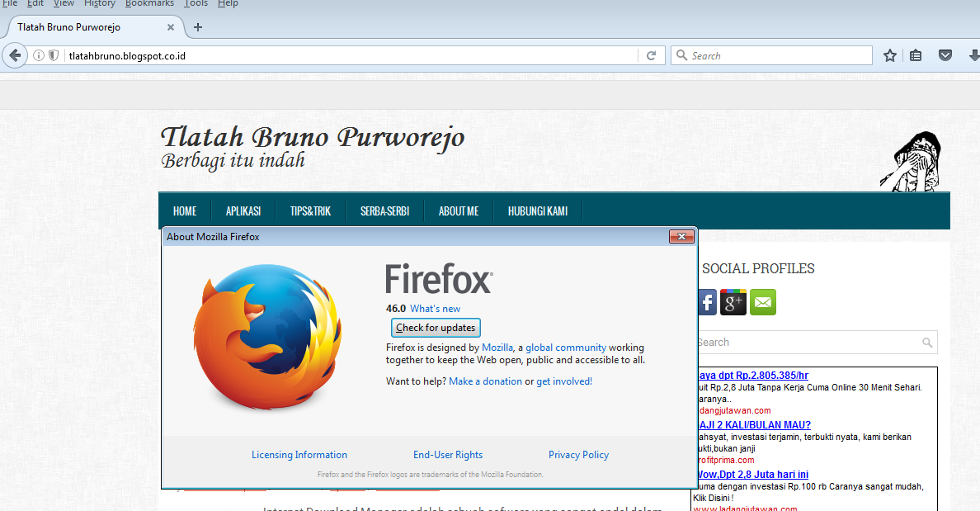Open SERBA-SERBI navigation item
The image size is (980, 511).
[384, 211]
